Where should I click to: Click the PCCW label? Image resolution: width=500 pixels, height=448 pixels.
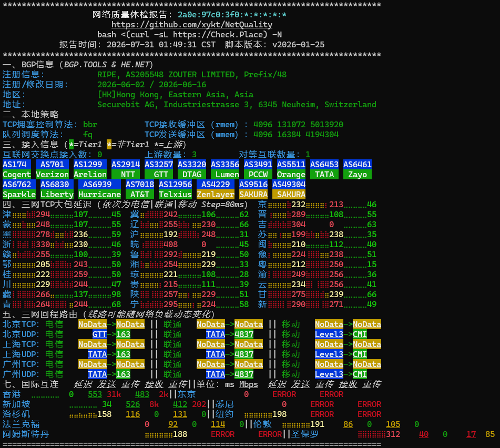point(258,175)
